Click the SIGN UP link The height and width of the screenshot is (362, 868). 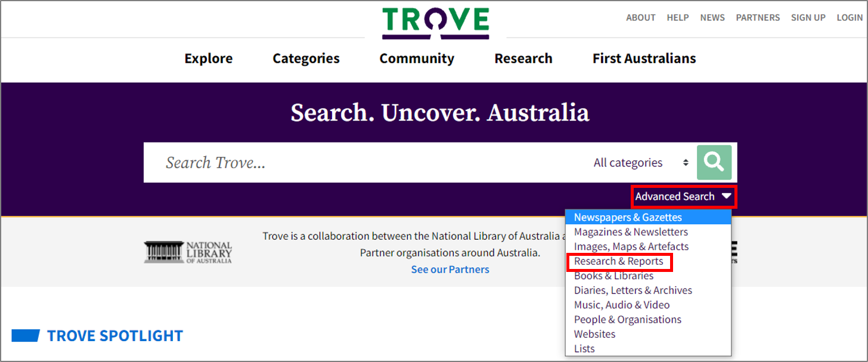tap(808, 17)
